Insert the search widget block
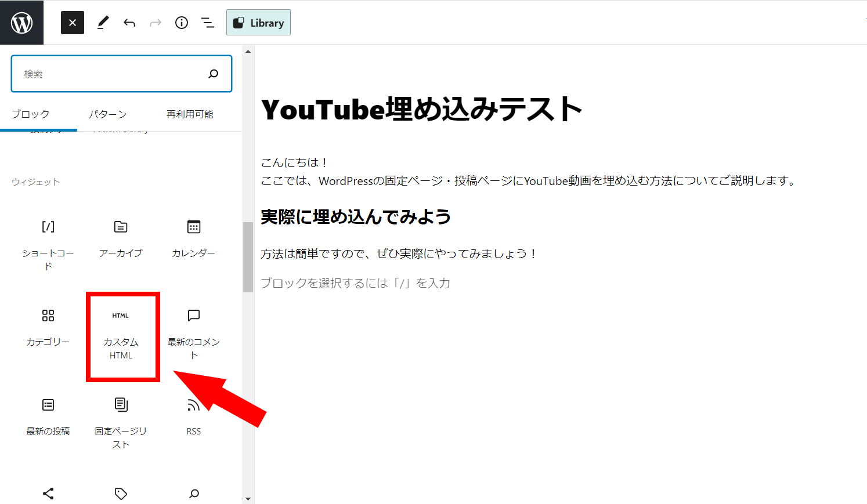This screenshot has width=867, height=504. click(x=194, y=494)
